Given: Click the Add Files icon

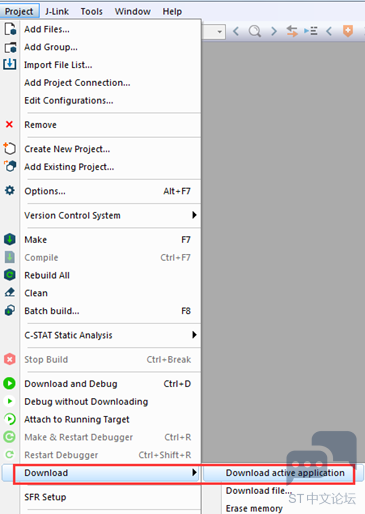Looking at the screenshot, I should [x=10, y=29].
